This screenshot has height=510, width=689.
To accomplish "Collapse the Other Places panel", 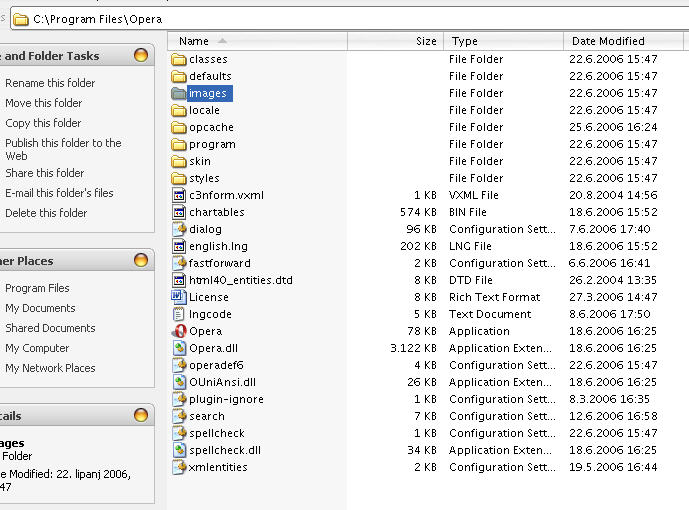I will (140, 261).
